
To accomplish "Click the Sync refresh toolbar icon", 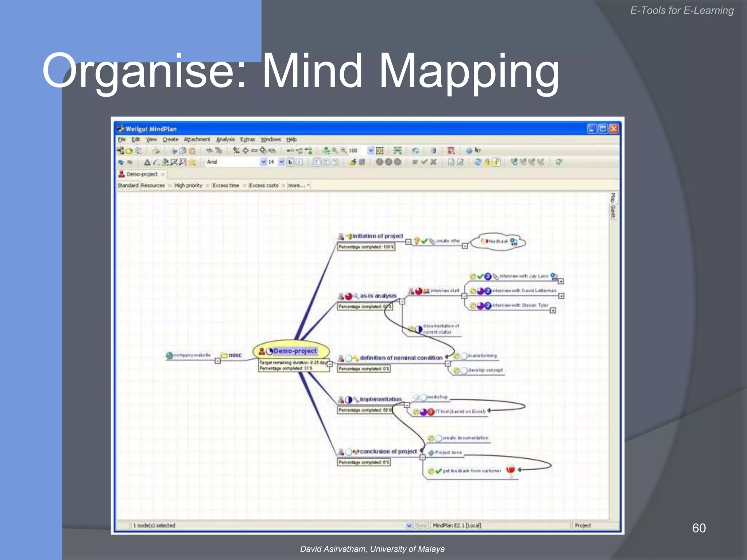I will coord(477,162).
